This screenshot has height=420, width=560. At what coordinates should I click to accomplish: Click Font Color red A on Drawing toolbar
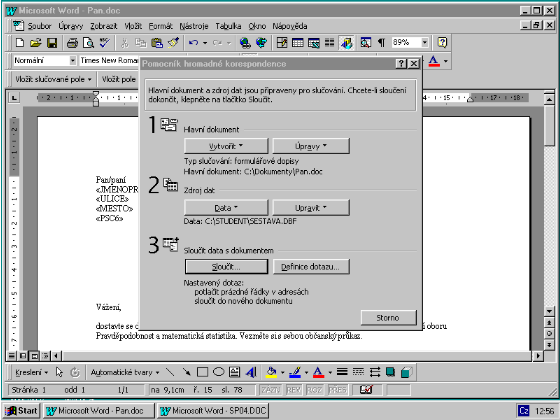point(318,372)
